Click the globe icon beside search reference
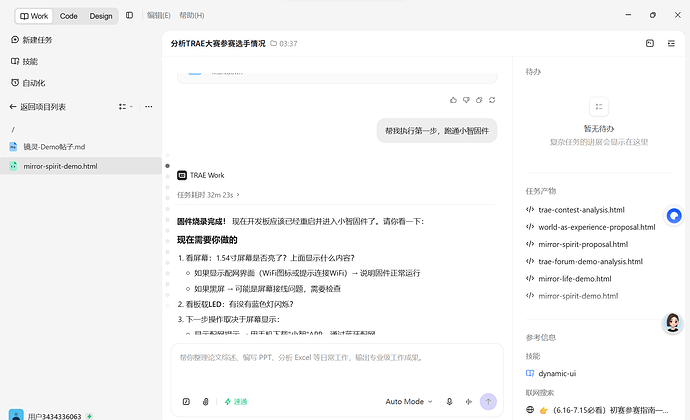 (x=530, y=410)
